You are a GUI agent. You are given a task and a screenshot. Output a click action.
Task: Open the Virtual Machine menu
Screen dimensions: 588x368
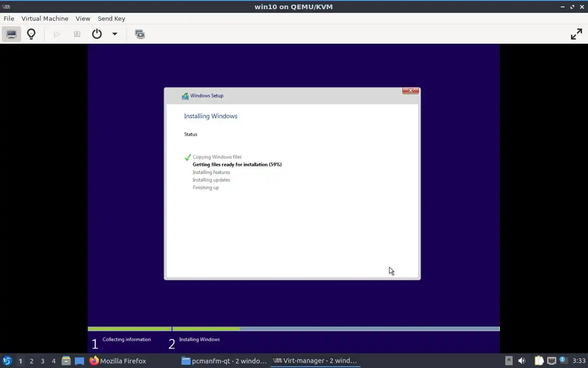pos(45,18)
